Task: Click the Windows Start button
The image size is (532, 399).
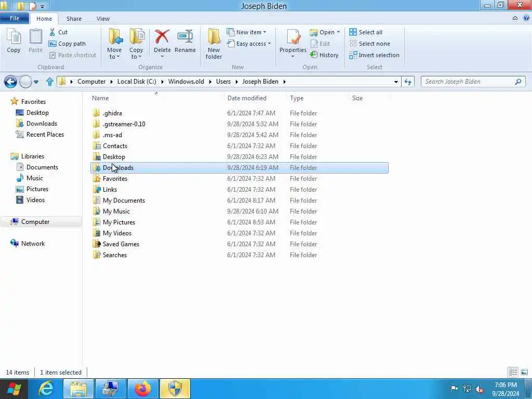Action: tap(14, 389)
